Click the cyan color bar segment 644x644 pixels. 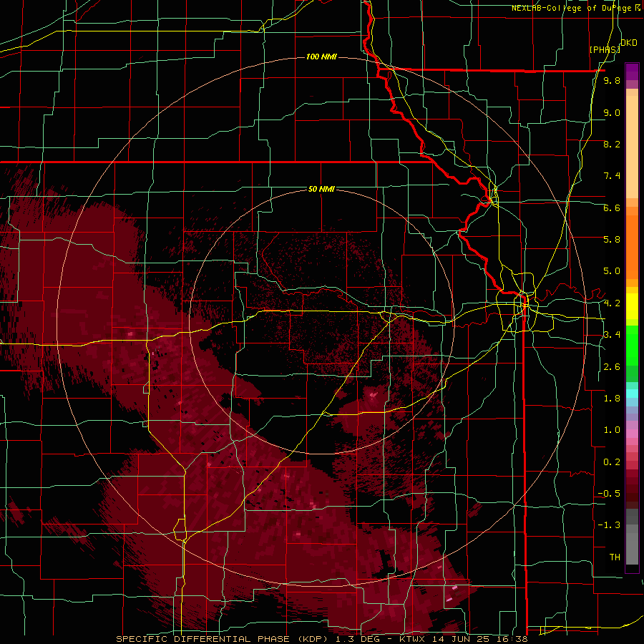(x=632, y=393)
